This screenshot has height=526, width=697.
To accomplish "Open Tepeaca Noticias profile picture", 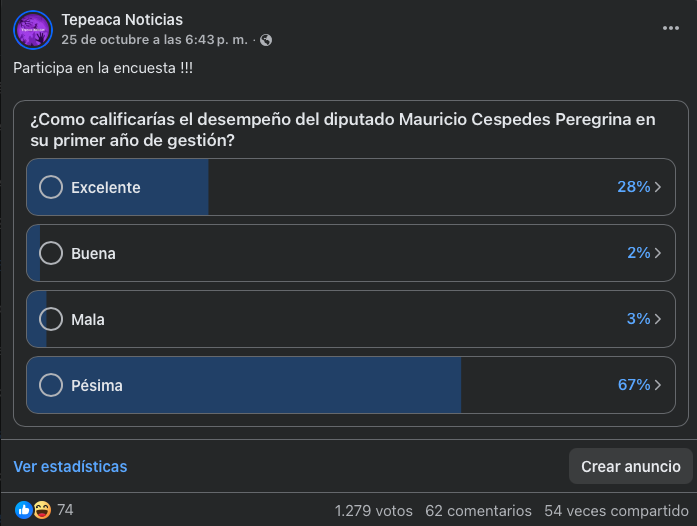I will (34, 30).
